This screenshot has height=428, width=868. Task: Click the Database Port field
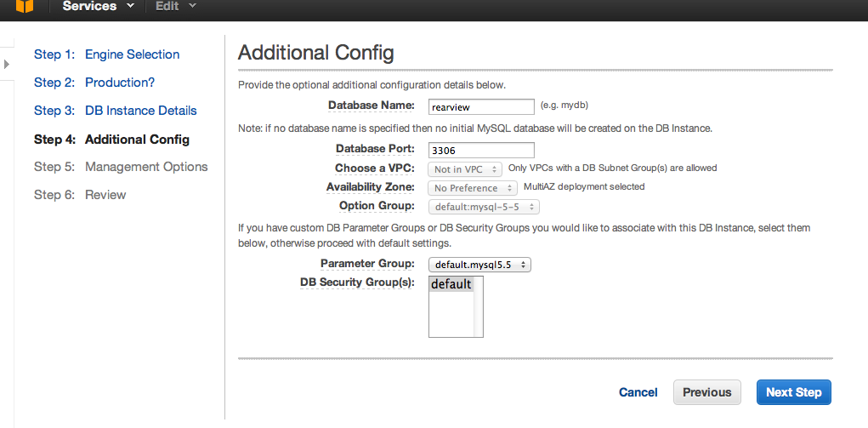click(x=481, y=150)
